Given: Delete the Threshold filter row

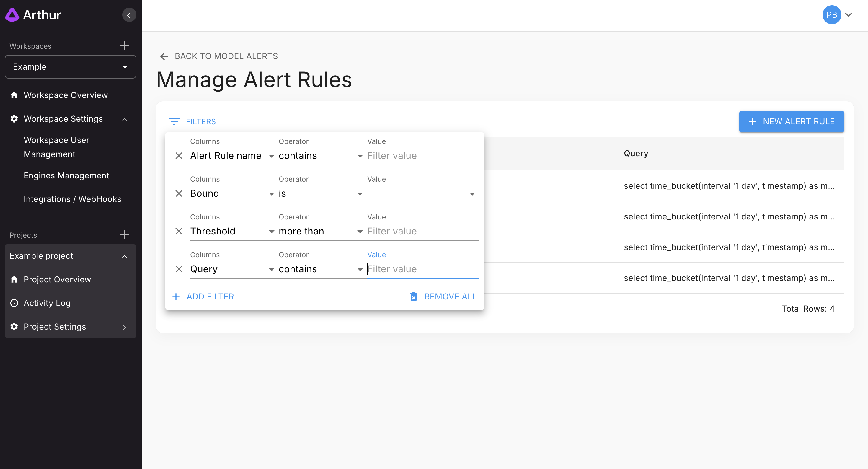Looking at the screenshot, I should pyautogui.click(x=179, y=231).
